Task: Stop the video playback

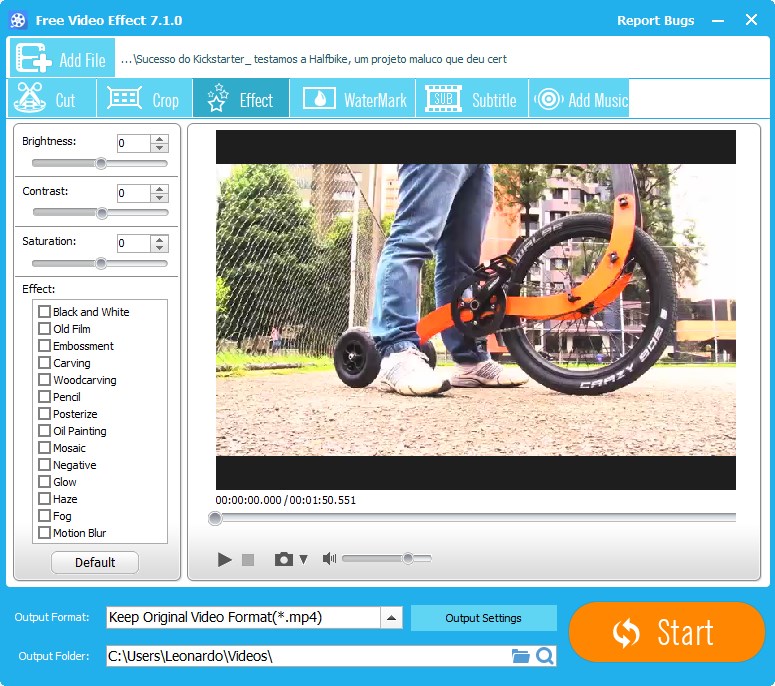Action: [x=248, y=559]
